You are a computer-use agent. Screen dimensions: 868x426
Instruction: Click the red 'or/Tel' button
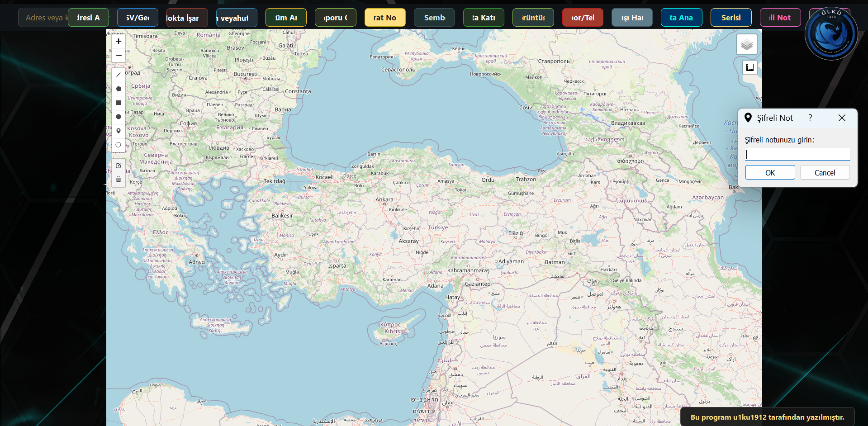tap(583, 18)
